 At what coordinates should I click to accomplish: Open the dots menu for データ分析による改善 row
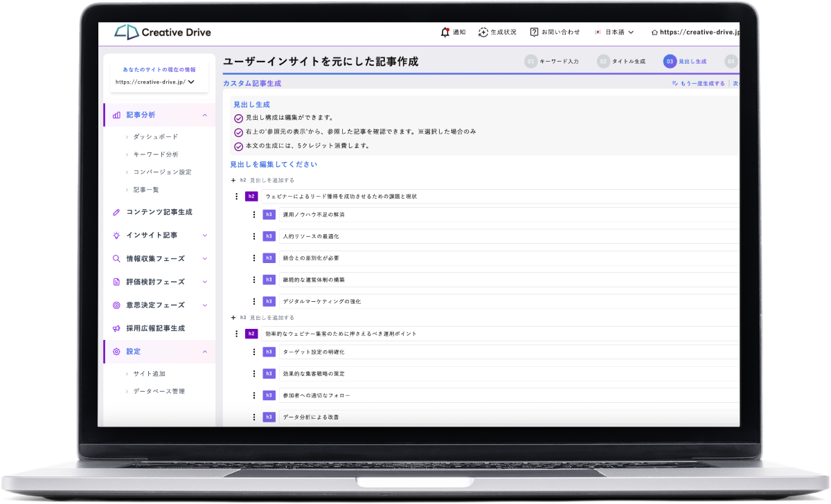coord(254,417)
